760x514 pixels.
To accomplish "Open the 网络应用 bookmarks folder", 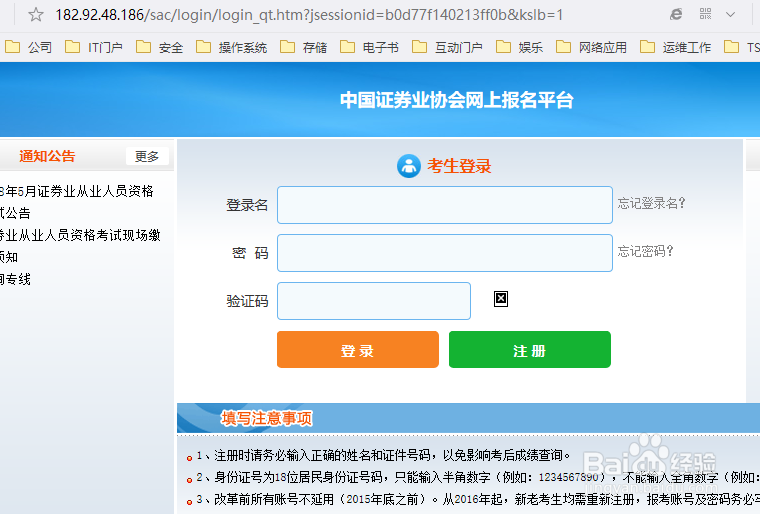I will (591, 47).
